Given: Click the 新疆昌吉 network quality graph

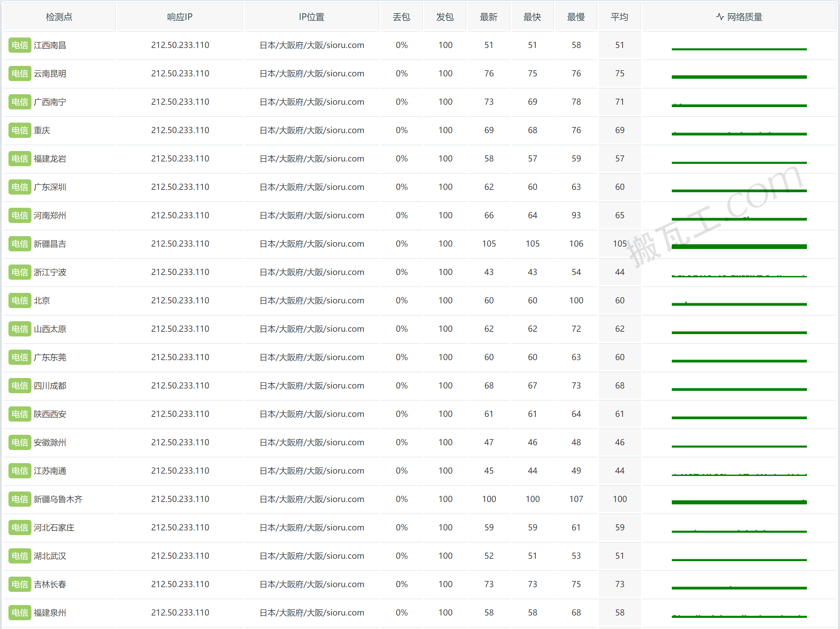Looking at the screenshot, I should pyautogui.click(x=739, y=246).
